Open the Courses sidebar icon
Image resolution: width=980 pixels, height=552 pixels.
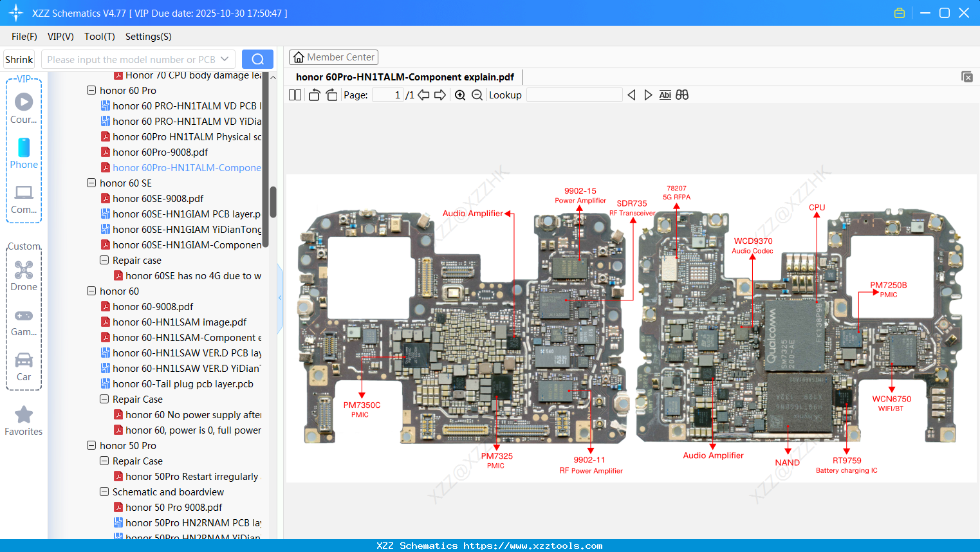point(24,108)
